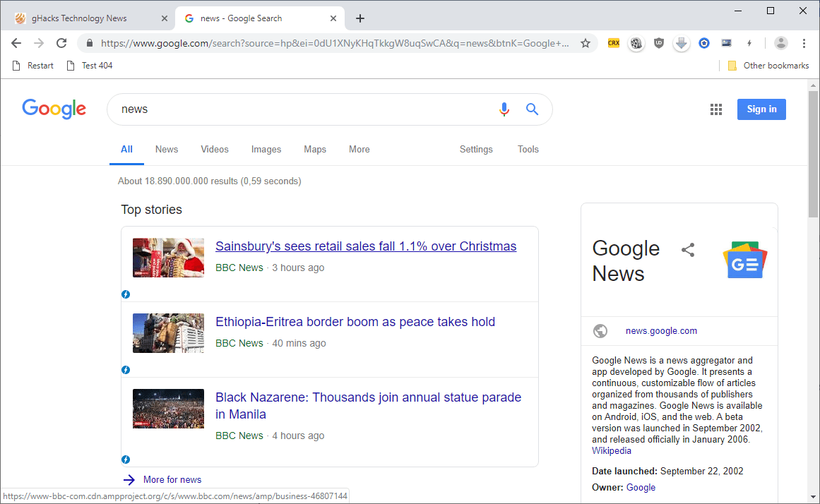The width and height of the screenshot is (820, 504).
Task: Click the Black Nazarene parade thumbnail
Action: 168,409
